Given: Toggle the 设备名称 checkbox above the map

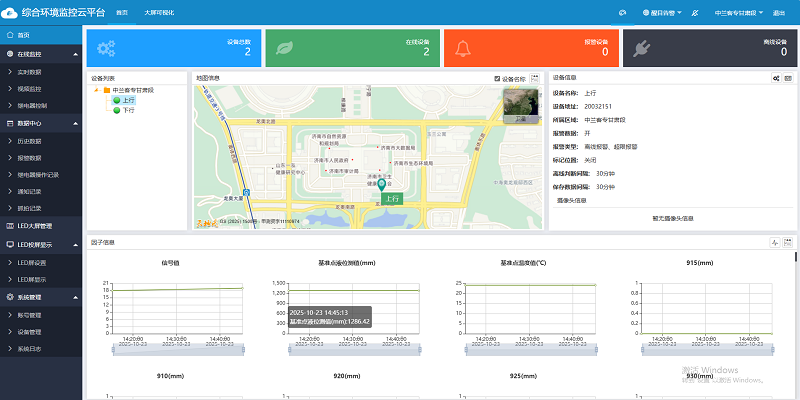Looking at the screenshot, I should point(497,78).
